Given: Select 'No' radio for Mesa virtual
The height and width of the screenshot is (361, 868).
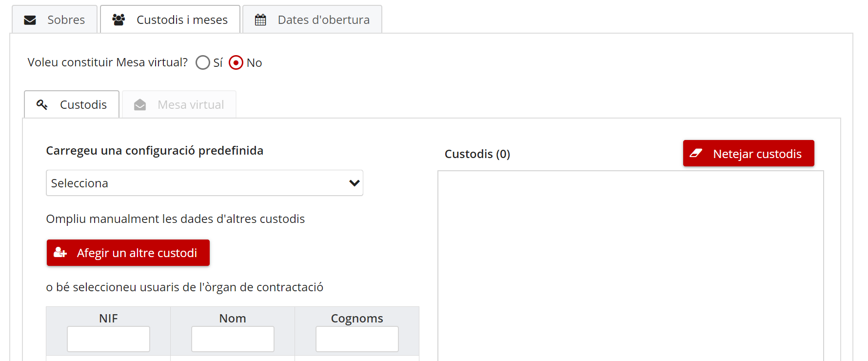Looking at the screenshot, I should 236,62.
